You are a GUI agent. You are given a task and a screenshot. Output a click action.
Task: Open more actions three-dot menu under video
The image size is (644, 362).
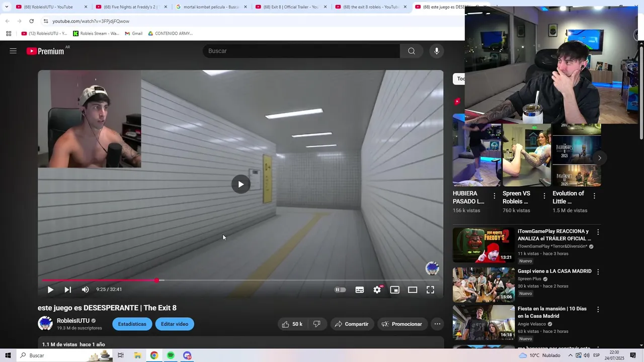click(x=438, y=324)
